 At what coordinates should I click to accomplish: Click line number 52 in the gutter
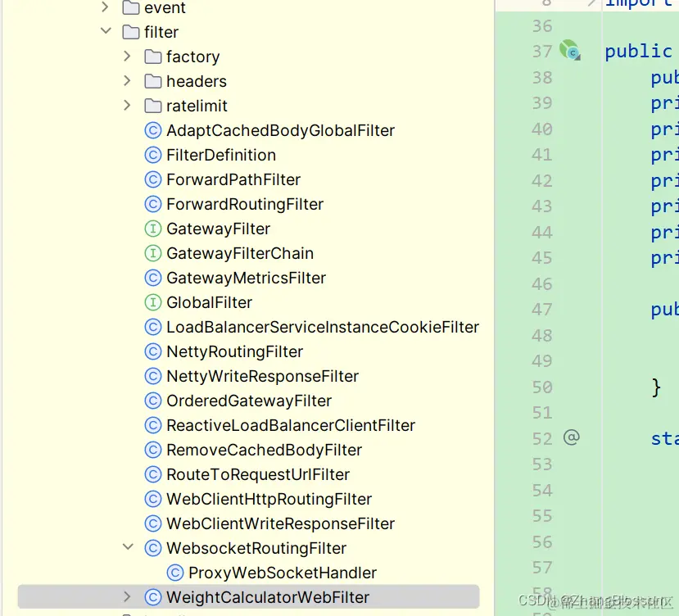pyautogui.click(x=541, y=439)
